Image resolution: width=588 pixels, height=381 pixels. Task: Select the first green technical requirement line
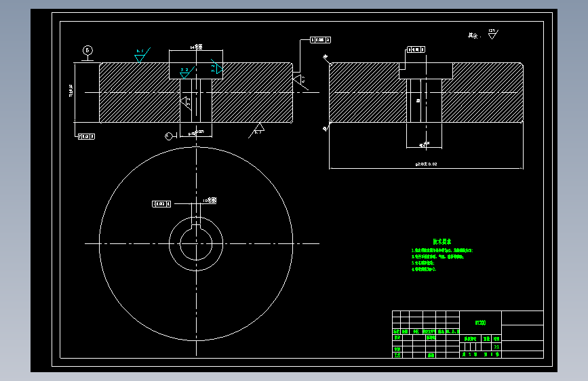pos(442,250)
